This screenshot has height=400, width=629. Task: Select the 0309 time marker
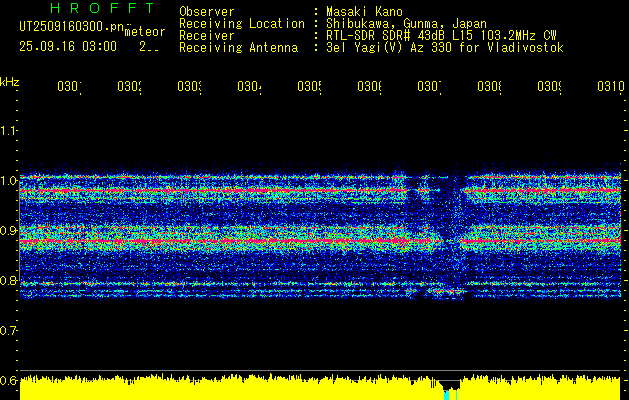pyautogui.click(x=549, y=86)
